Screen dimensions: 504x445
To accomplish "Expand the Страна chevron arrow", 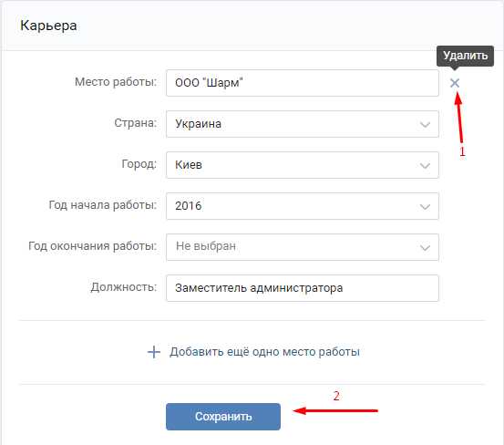I will pyautogui.click(x=425, y=124).
